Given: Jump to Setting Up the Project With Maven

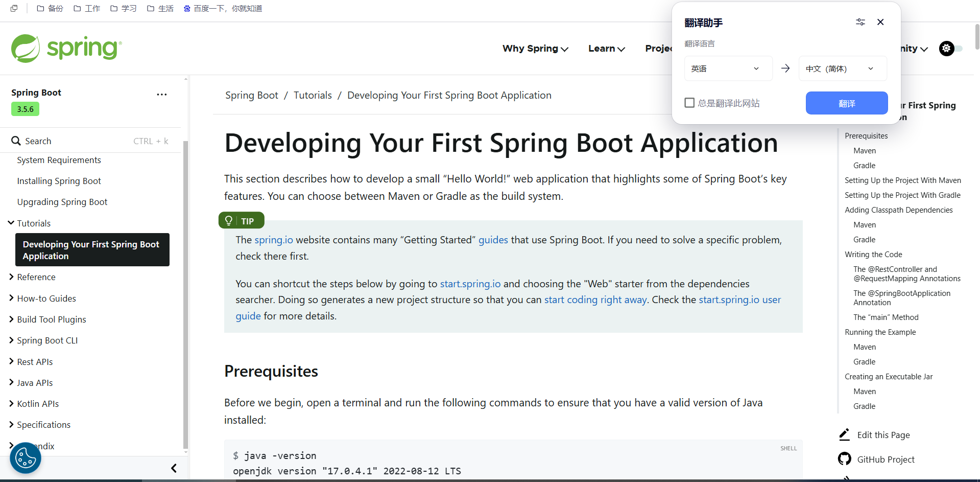Looking at the screenshot, I should 903,180.
